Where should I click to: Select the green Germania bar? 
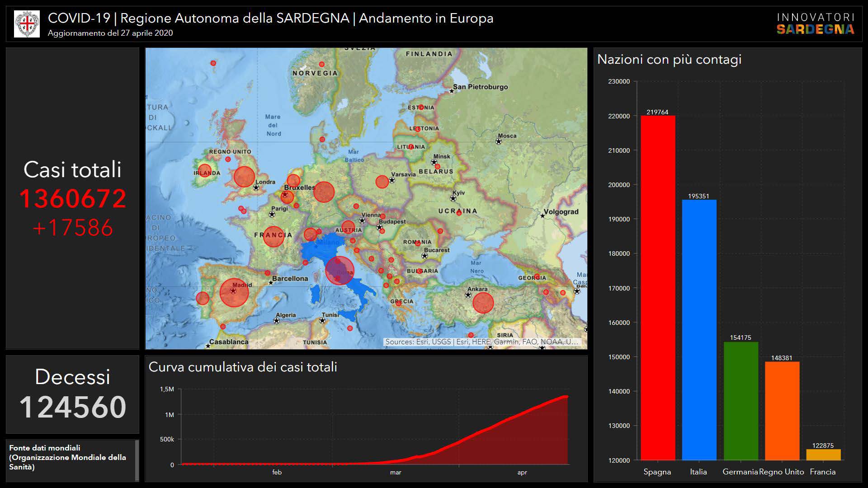click(x=741, y=400)
